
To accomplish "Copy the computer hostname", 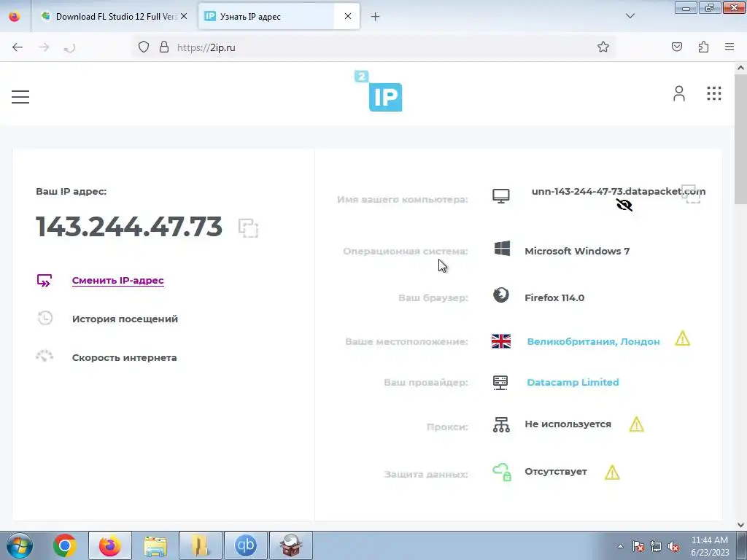I will [692, 194].
